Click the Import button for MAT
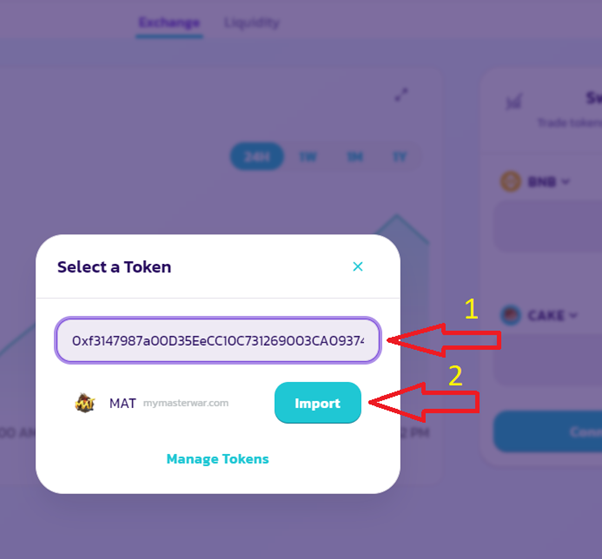Image resolution: width=602 pixels, height=559 pixels. click(x=318, y=403)
